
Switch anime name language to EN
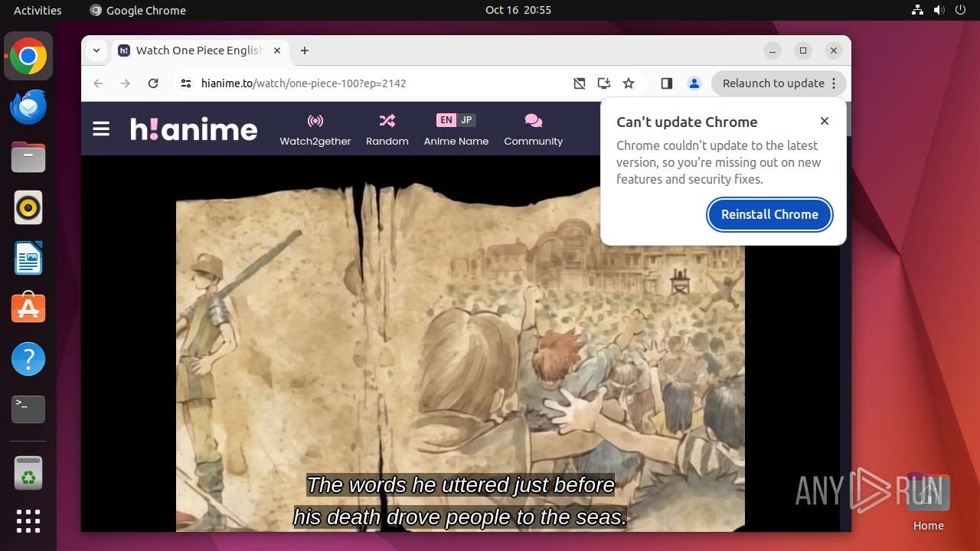[446, 120]
